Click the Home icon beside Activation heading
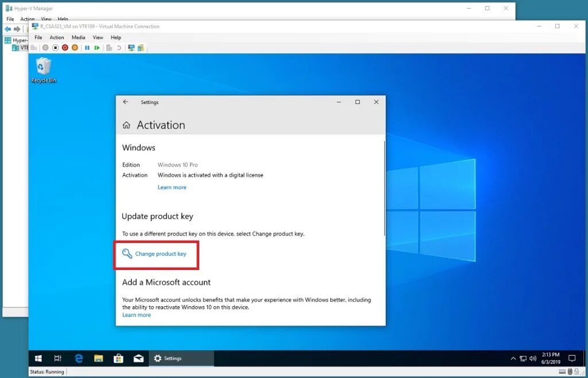The height and width of the screenshot is (378, 588). (126, 125)
